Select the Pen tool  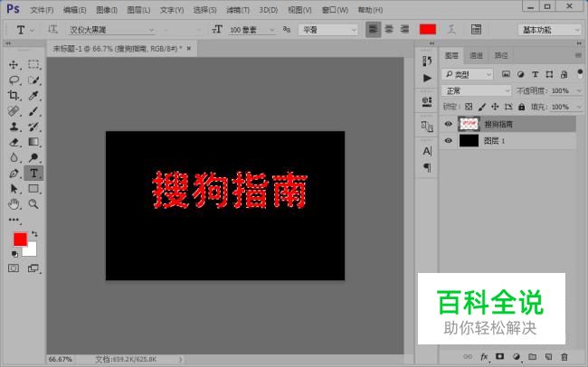click(14, 174)
